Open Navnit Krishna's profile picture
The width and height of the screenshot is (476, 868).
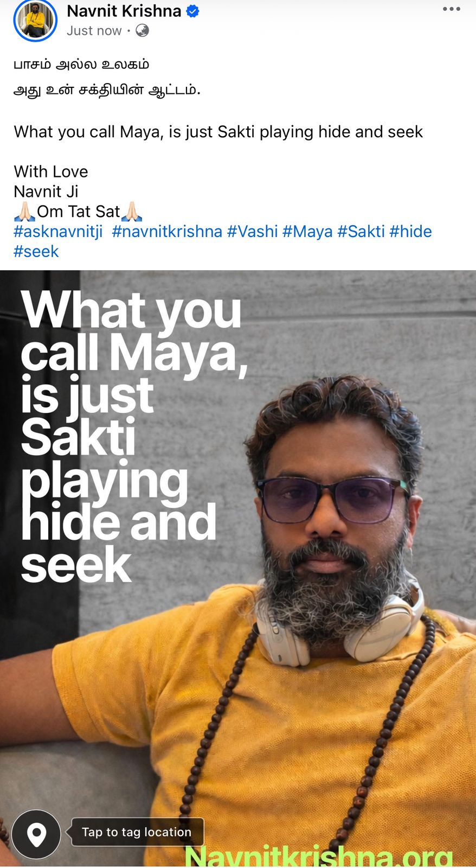pyautogui.click(x=35, y=20)
